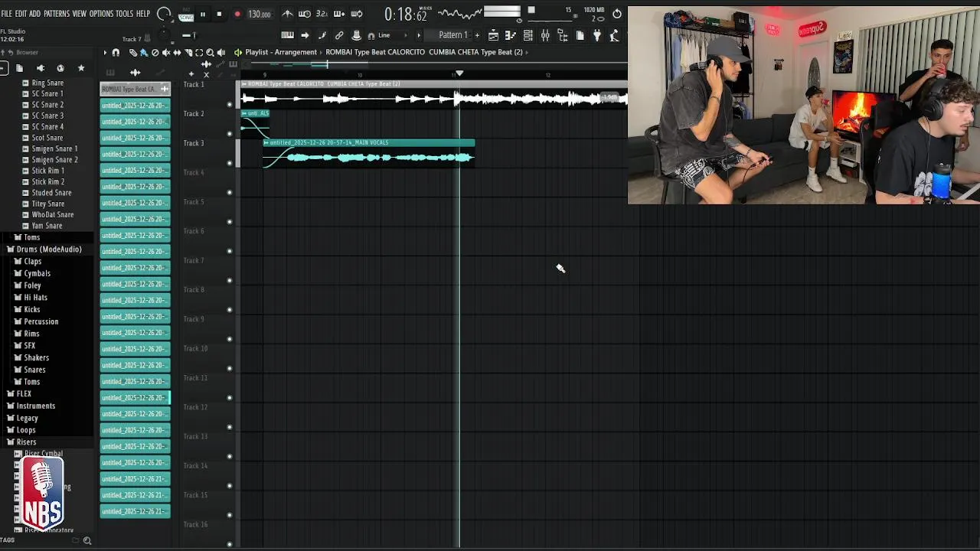Open the playlist options menu arrow
The image size is (980, 551).
click(105, 52)
